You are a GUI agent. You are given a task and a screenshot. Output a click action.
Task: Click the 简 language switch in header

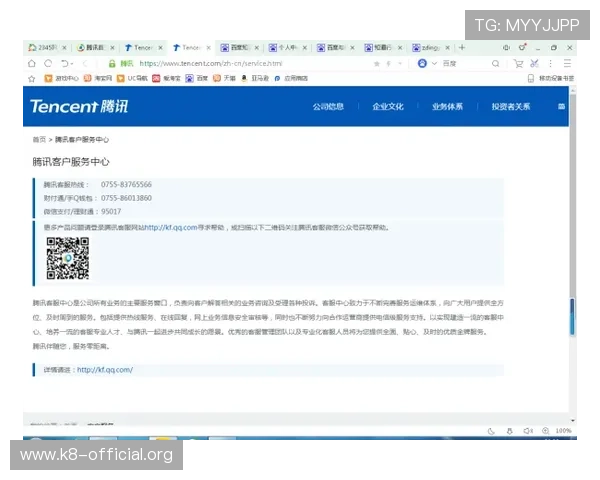pyautogui.click(x=561, y=106)
